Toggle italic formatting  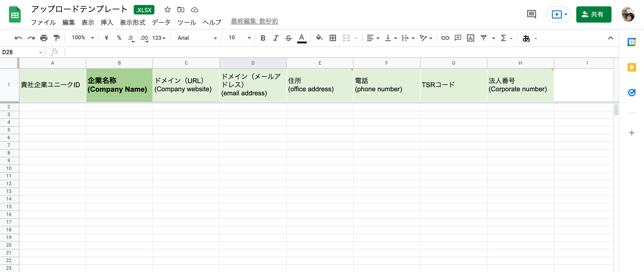pos(275,38)
